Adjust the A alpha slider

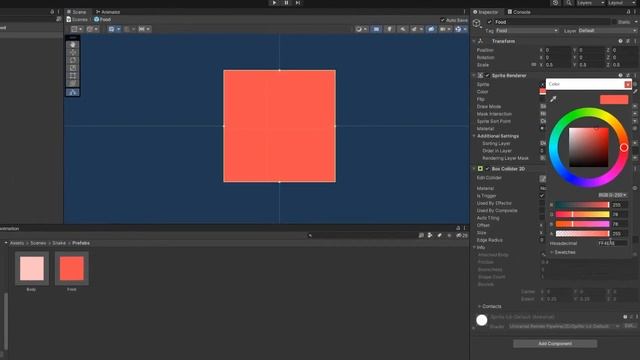(582, 233)
